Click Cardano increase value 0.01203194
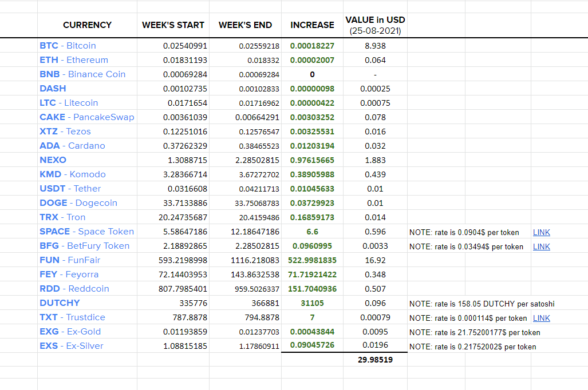Viewport: 588px width, 390px height. point(312,146)
